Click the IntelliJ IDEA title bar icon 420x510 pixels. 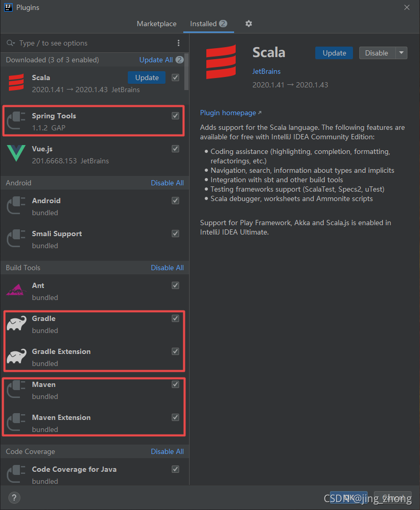point(8,7)
